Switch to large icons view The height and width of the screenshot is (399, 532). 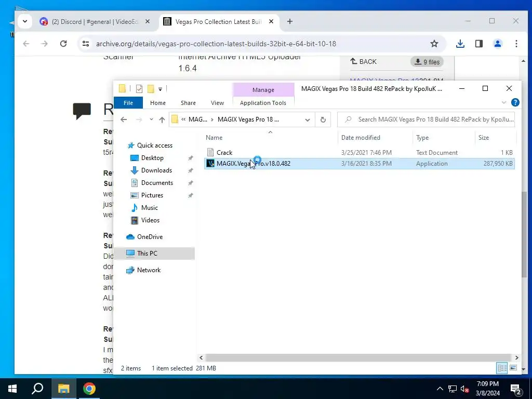click(513, 368)
